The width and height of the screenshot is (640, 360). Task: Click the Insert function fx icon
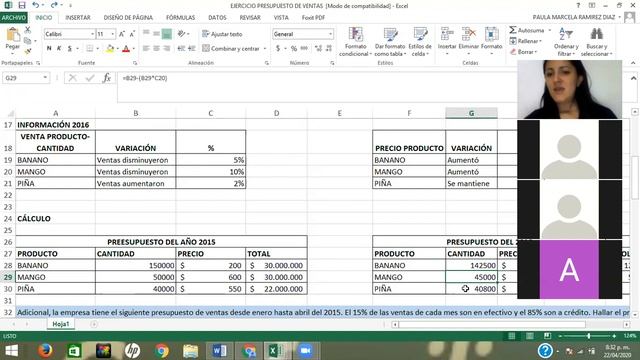[x=107, y=78]
